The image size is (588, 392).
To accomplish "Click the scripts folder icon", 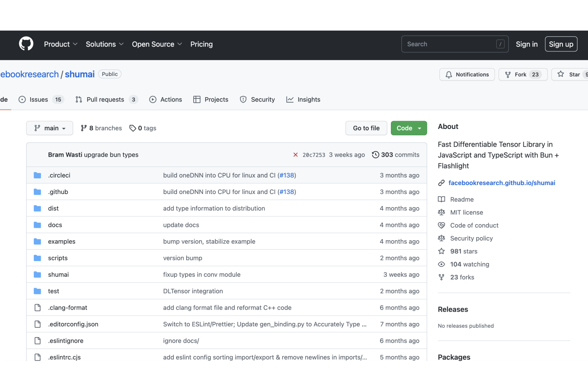I will coord(37,258).
